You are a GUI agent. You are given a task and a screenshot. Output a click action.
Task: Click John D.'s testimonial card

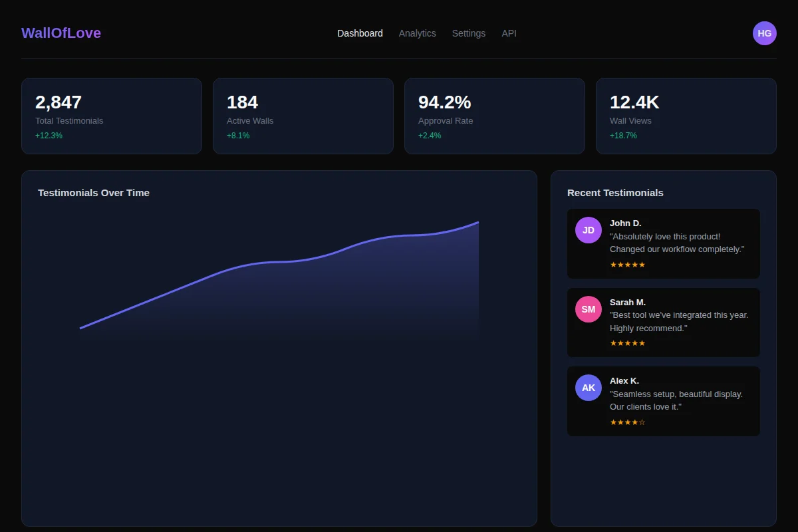click(663, 243)
